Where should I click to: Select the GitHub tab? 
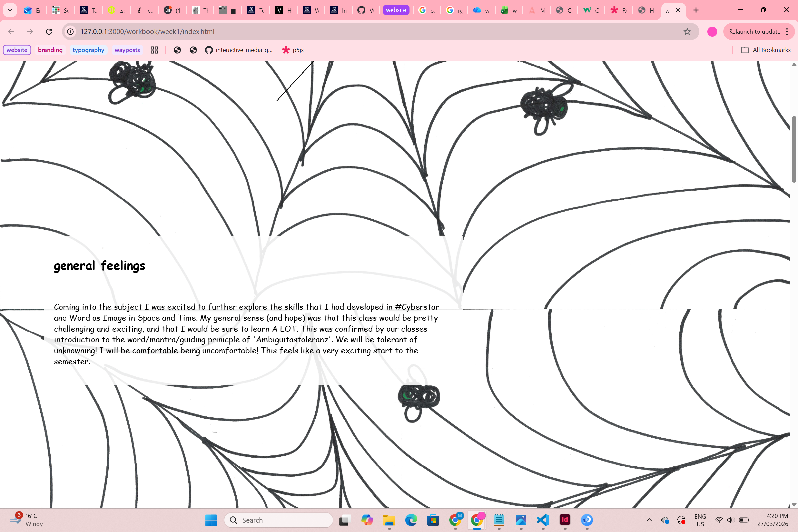pyautogui.click(x=365, y=10)
